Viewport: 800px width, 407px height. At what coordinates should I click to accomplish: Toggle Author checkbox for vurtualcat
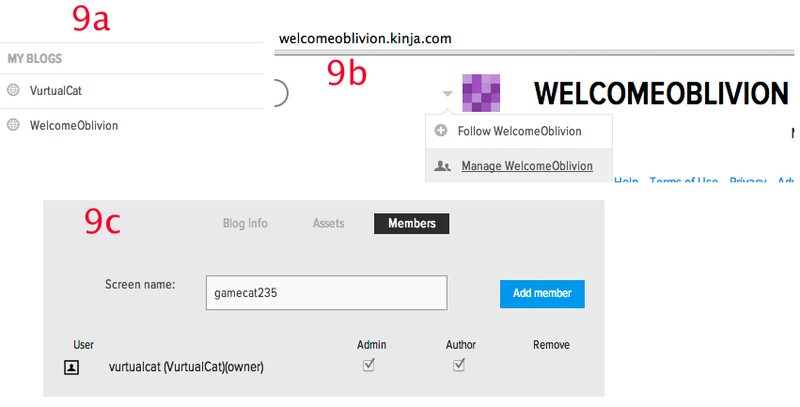(x=459, y=365)
